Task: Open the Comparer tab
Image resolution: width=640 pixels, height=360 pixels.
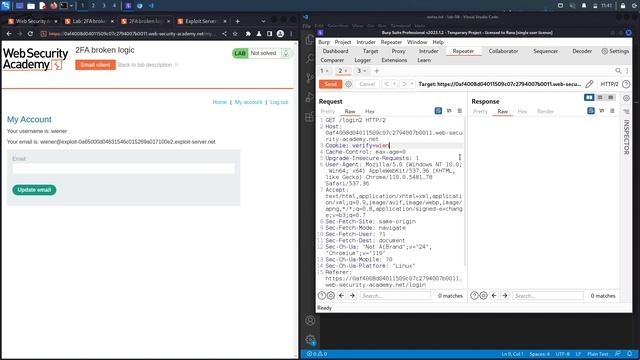Action: click(332, 60)
